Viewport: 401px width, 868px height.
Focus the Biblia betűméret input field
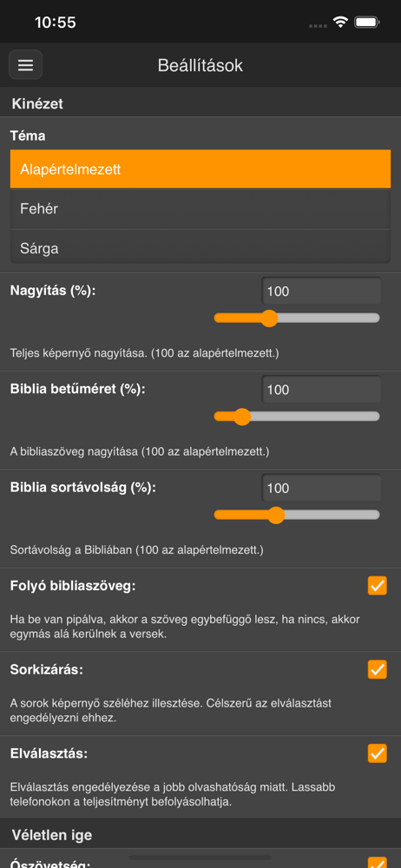[x=321, y=390]
